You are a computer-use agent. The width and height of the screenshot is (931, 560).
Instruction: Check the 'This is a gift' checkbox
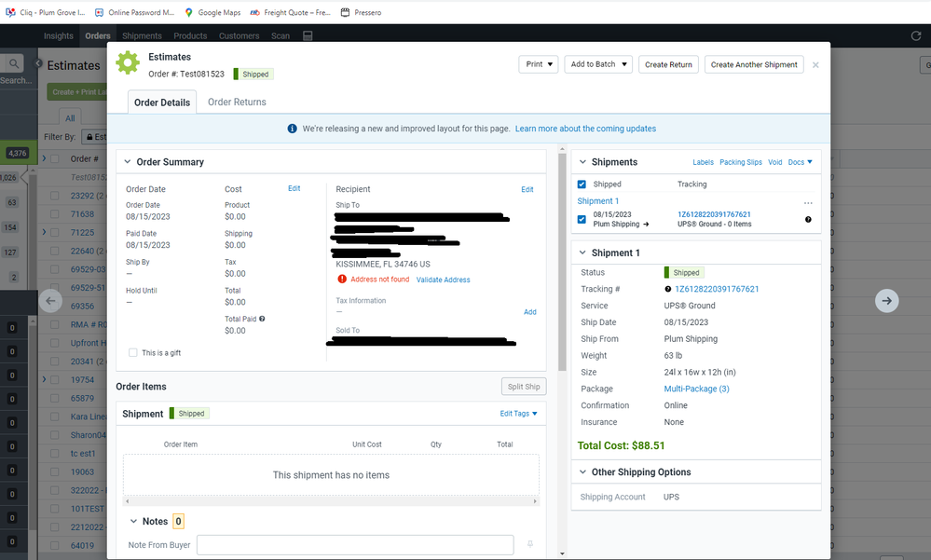134,353
